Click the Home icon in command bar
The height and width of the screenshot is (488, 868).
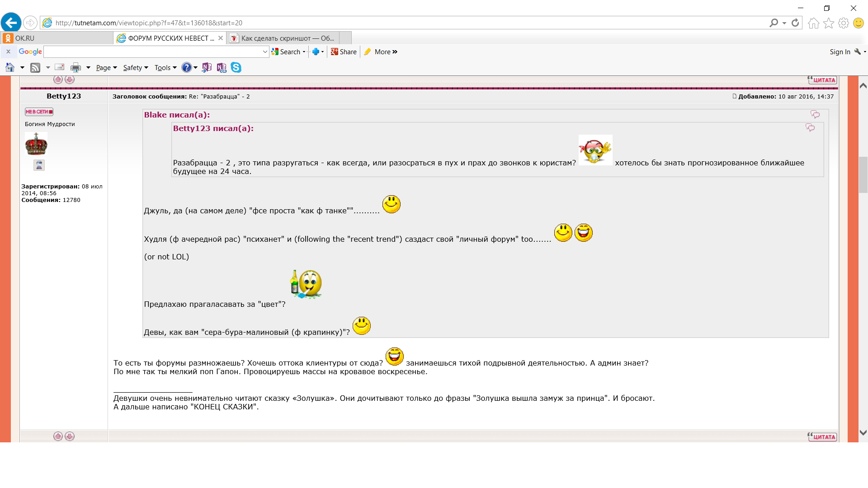coord(10,68)
